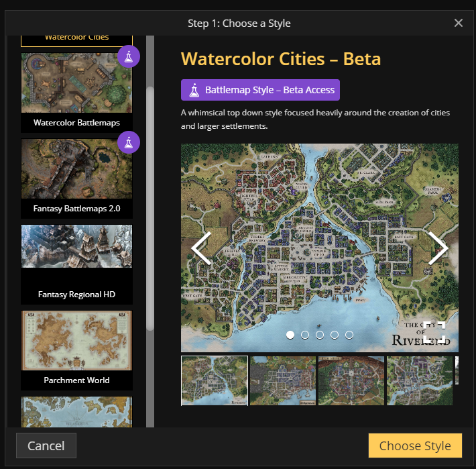Image resolution: width=476 pixels, height=469 pixels.
Task: Jump to the fifth carousel dot
Action: pyautogui.click(x=349, y=334)
